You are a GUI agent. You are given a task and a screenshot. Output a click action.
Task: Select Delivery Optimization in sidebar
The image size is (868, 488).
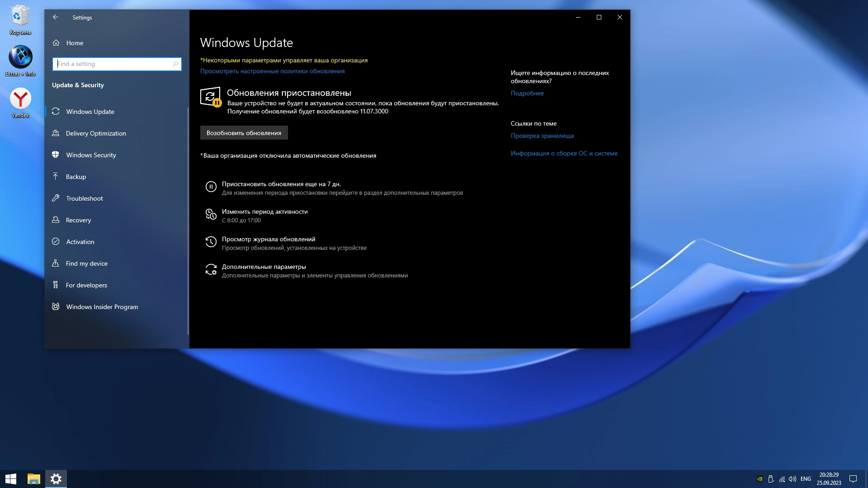tap(96, 133)
